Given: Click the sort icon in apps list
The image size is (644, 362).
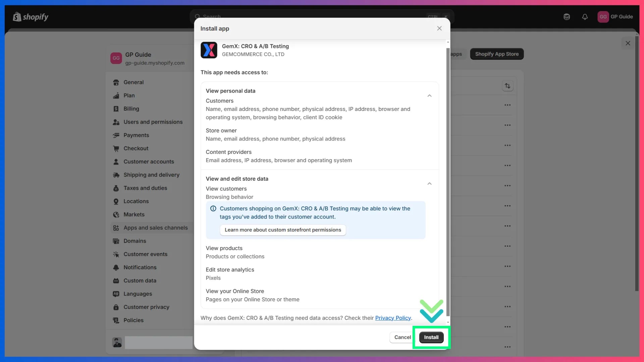Looking at the screenshot, I should [x=507, y=86].
